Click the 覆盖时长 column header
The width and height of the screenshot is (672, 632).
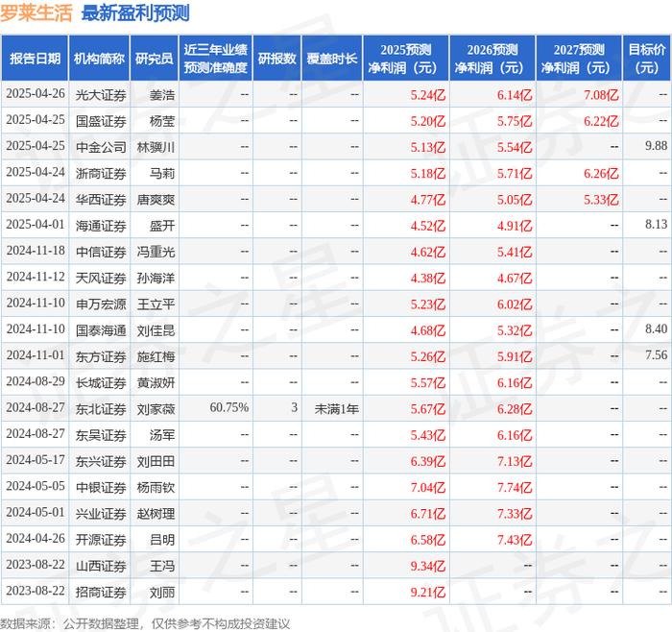tap(332, 59)
